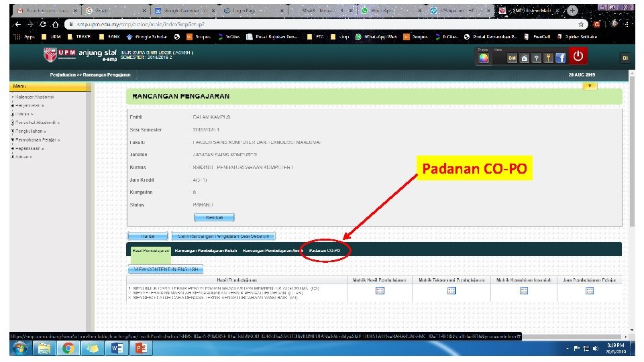
Task: Click the Penjadualan breadcrumb link
Action: click(x=63, y=74)
